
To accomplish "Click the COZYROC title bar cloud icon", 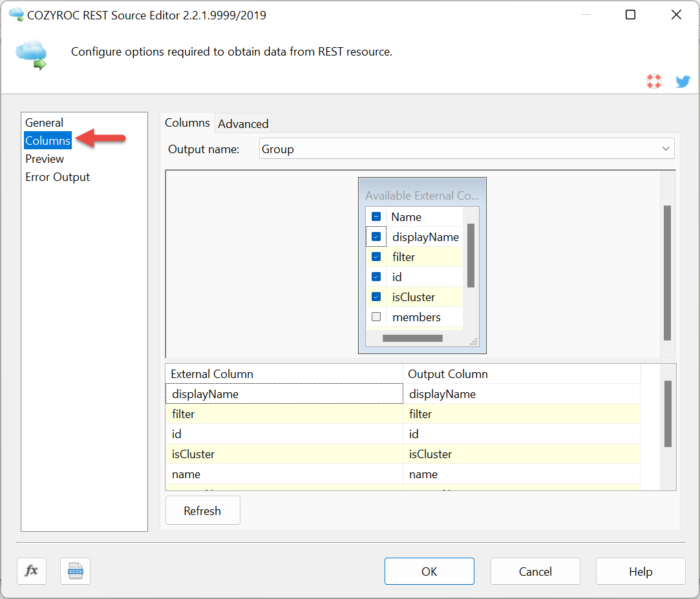I will (x=16, y=14).
